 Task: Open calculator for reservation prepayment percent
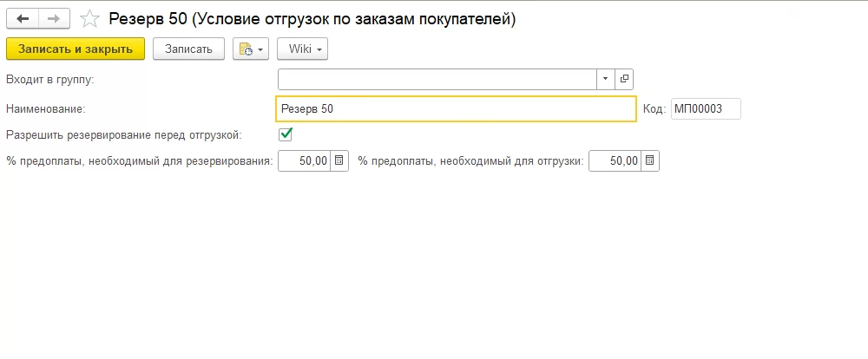point(339,160)
